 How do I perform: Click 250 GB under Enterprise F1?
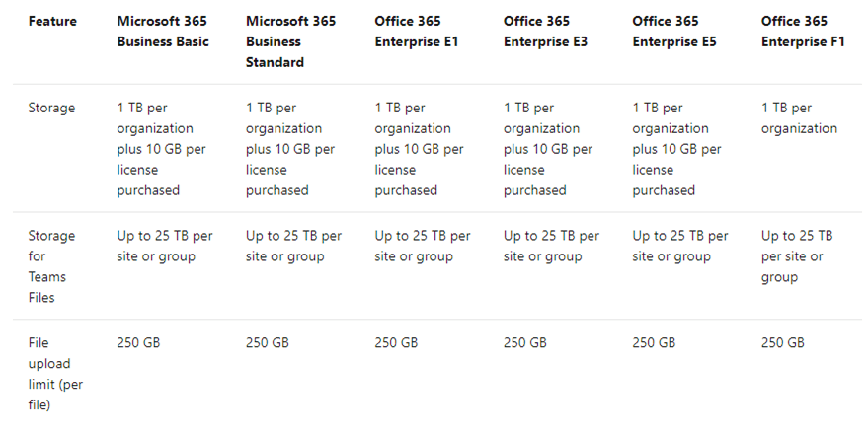point(783,343)
